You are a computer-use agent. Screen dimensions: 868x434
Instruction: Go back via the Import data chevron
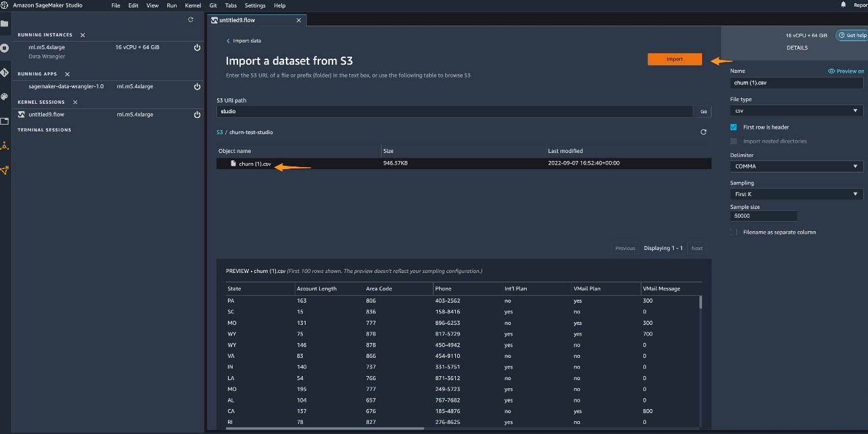tap(229, 41)
